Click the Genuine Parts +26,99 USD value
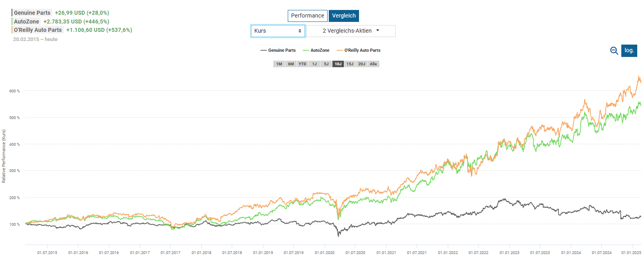The image size is (644, 260). pos(82,13)
